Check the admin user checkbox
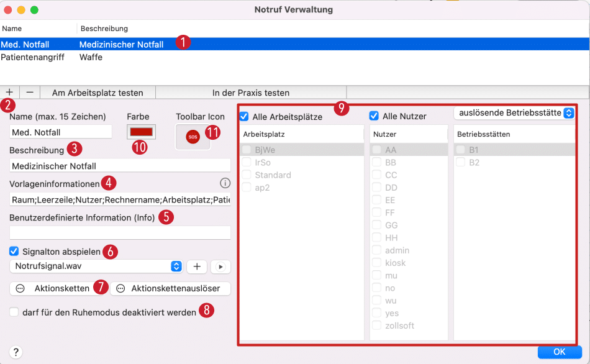The width and height of the screenshot is (590, 364). click(376, 250)
